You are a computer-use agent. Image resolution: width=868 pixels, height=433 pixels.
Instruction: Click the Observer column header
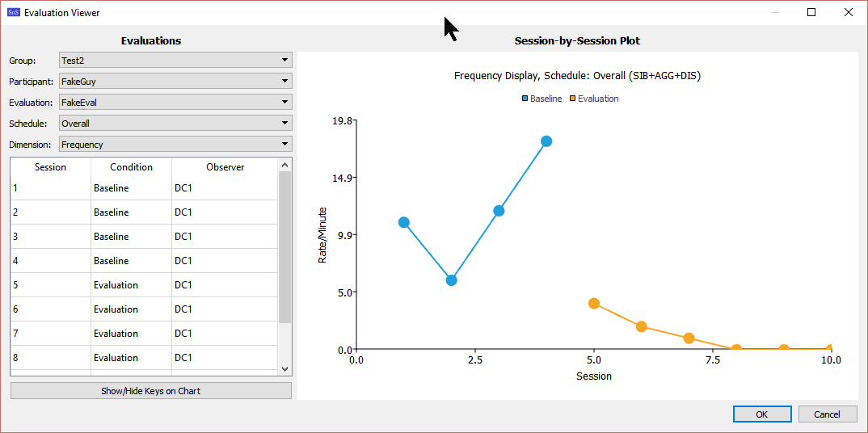click(x=225, y=167)
